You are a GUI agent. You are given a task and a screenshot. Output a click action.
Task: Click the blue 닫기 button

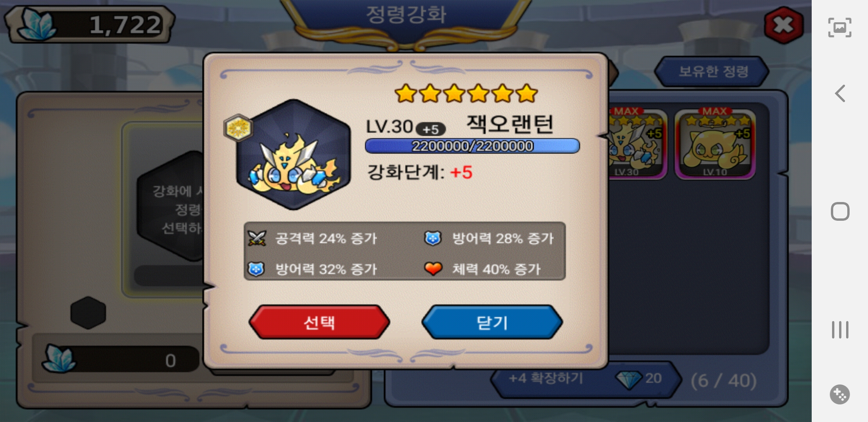tap(492, 322)
